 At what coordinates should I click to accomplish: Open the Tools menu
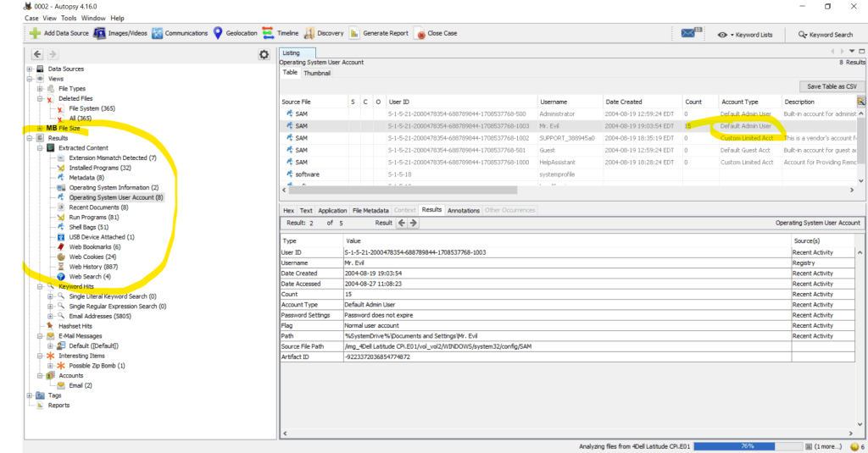point(69,18)
